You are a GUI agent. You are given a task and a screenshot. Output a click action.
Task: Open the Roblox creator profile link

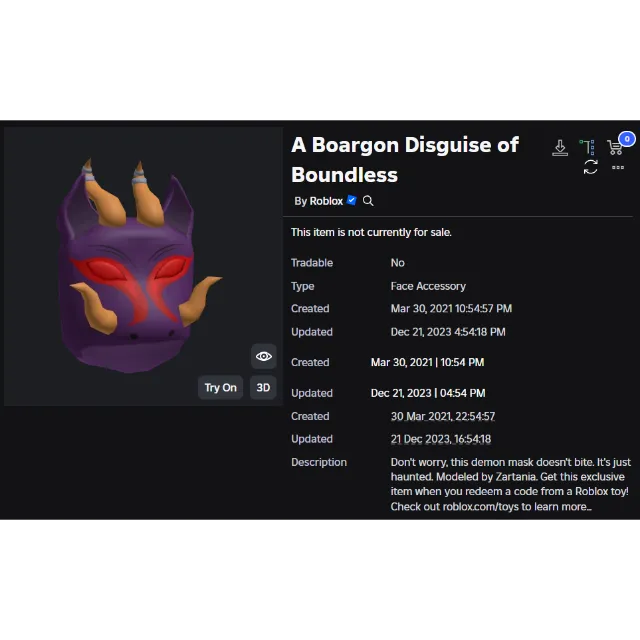point(326,201)
